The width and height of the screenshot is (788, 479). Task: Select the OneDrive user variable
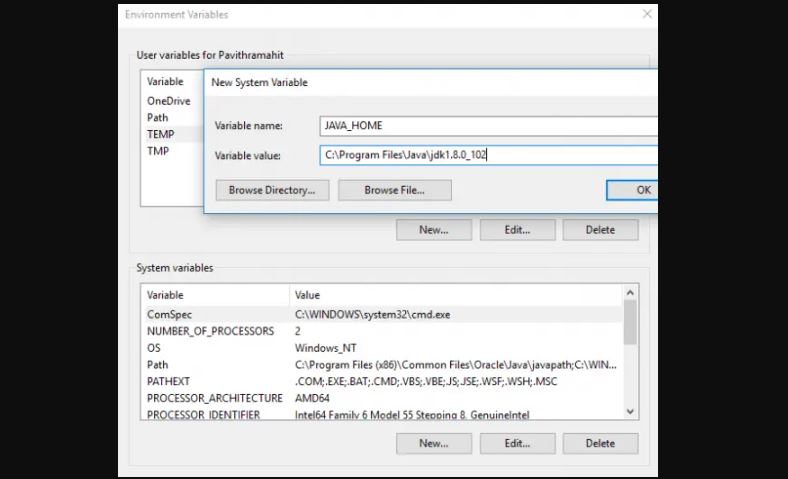point(169,101)
